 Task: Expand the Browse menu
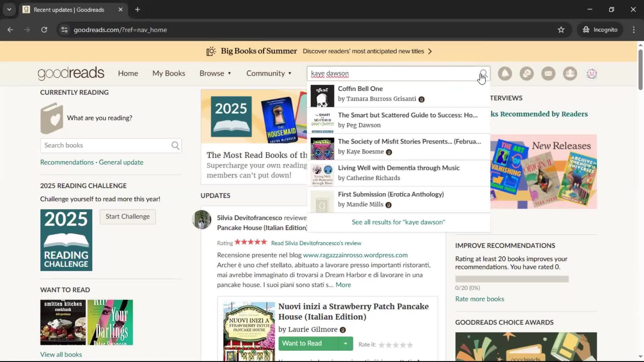pos(215,73)
